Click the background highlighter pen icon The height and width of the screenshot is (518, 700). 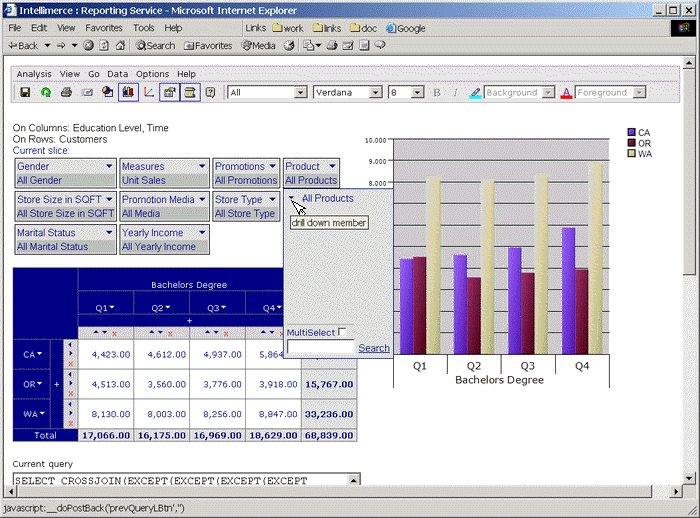[475, 93]
